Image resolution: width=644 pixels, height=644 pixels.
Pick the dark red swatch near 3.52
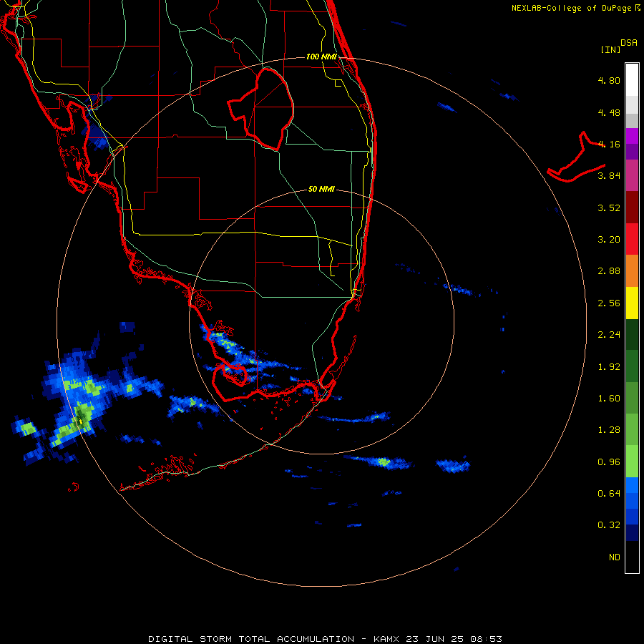tap(632, 208)
